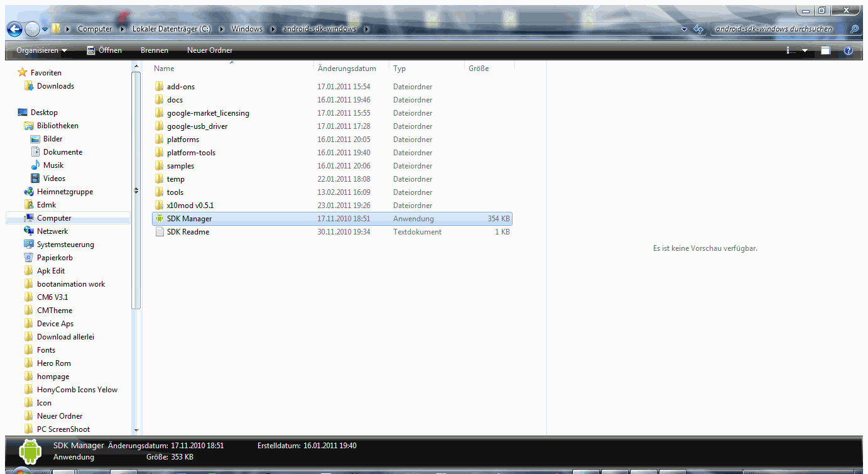Refresh the folder with the refresh icon

(698, 30)
